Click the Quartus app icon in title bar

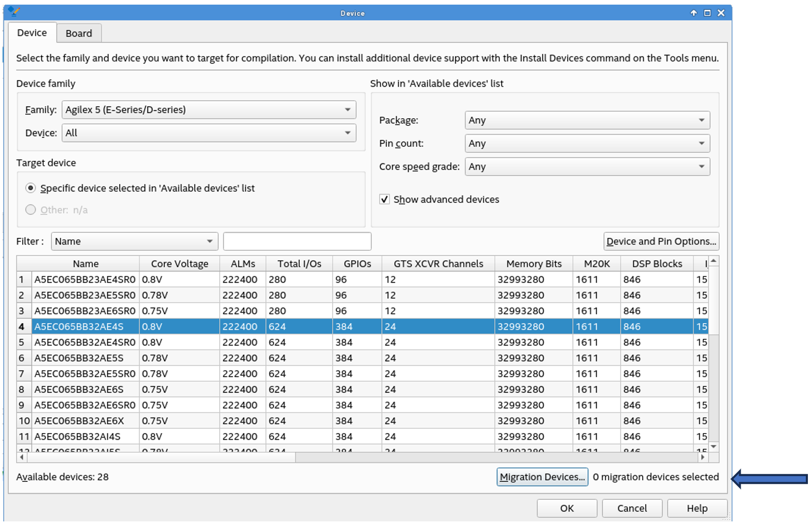point(14,11)
